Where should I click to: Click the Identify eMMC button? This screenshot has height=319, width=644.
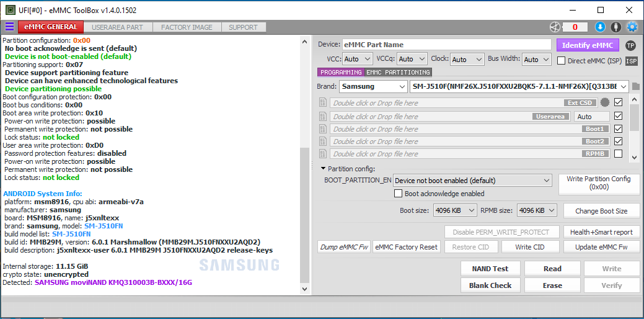click(x=588, y=45)
